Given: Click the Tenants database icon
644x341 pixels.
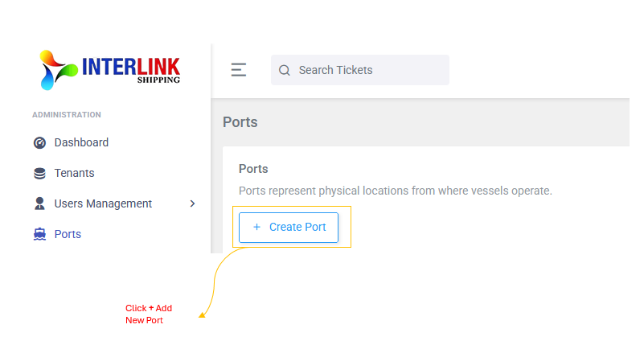Looking at the screenshot, I should 39,173.
